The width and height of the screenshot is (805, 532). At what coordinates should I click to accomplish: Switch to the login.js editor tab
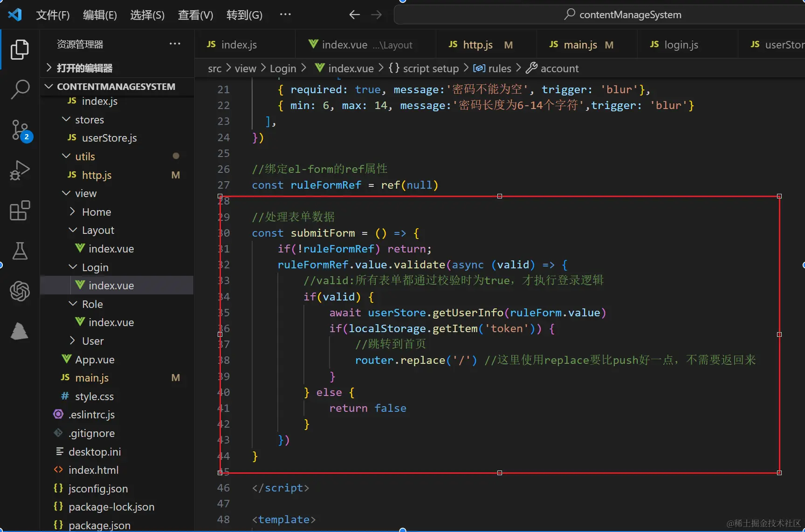(x=688, y=45)
